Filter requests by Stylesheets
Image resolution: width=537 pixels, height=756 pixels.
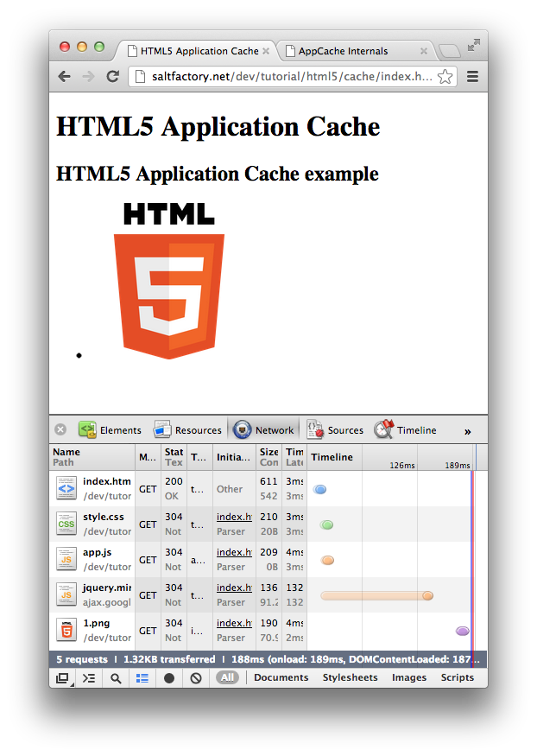(351, 677)
